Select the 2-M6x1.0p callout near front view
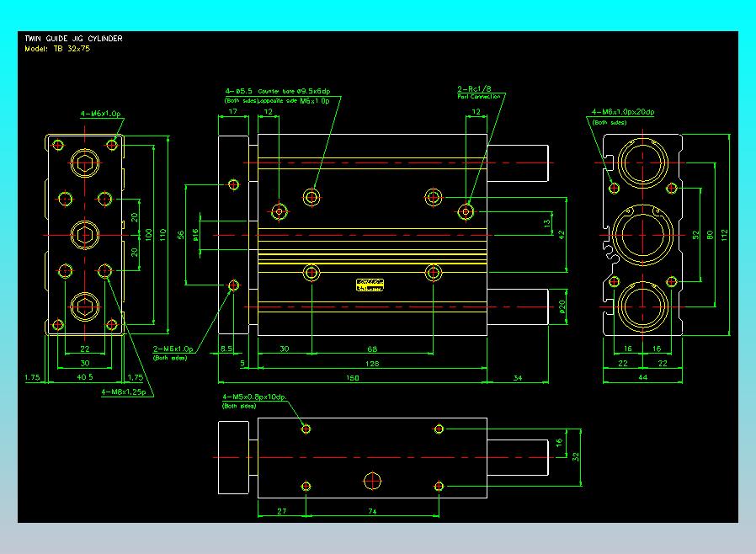756x554 pixels. (x=173, y=349)
